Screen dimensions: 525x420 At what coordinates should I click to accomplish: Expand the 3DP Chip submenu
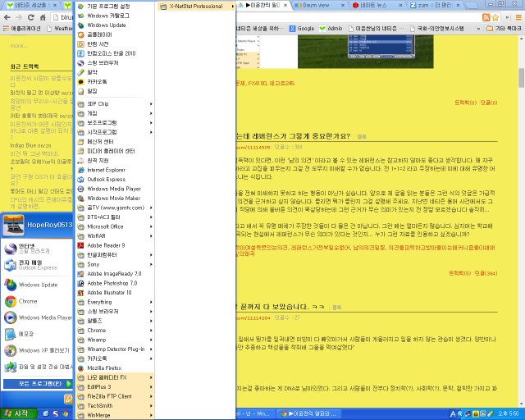pos(115,104)
